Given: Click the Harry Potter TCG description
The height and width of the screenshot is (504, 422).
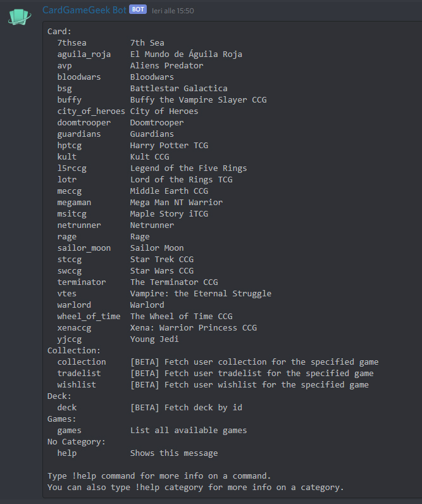Looking at the screenshot, I should tap(170, 145).
